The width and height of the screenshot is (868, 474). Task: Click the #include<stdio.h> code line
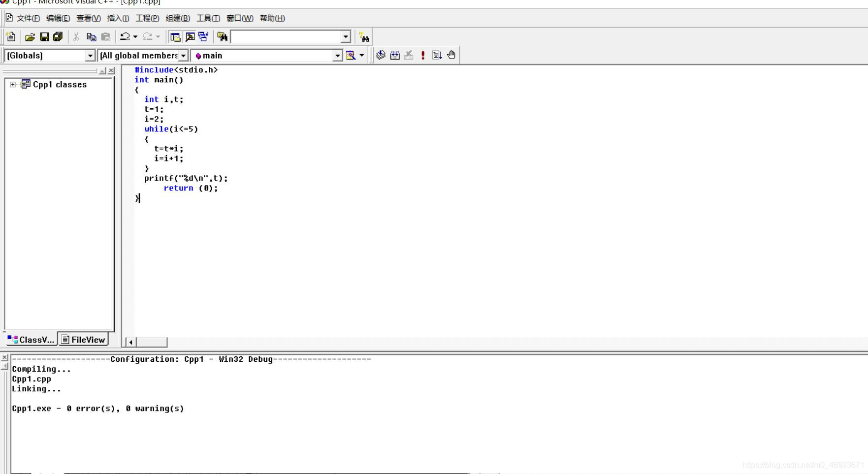176,70
